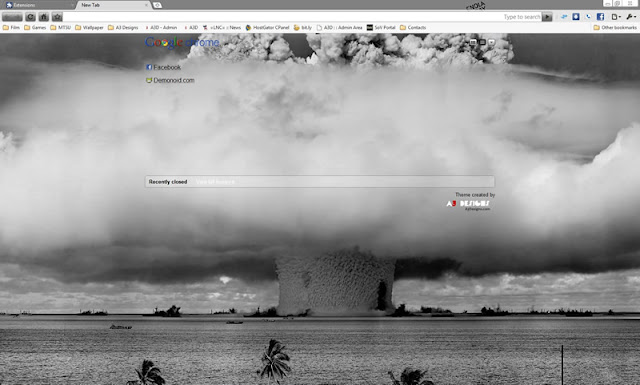Open the blue square extension icon
This screenshot has height=385, width=640.
point(576,17)
